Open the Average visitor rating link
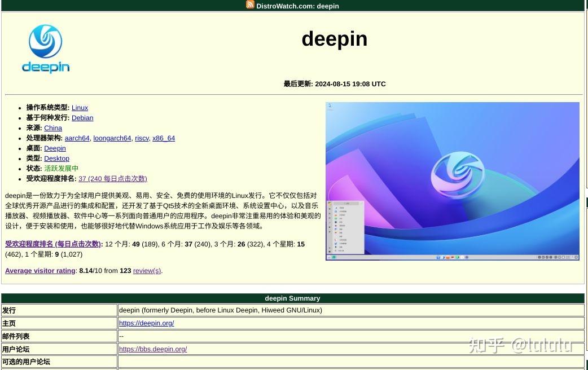 (40, 271)
